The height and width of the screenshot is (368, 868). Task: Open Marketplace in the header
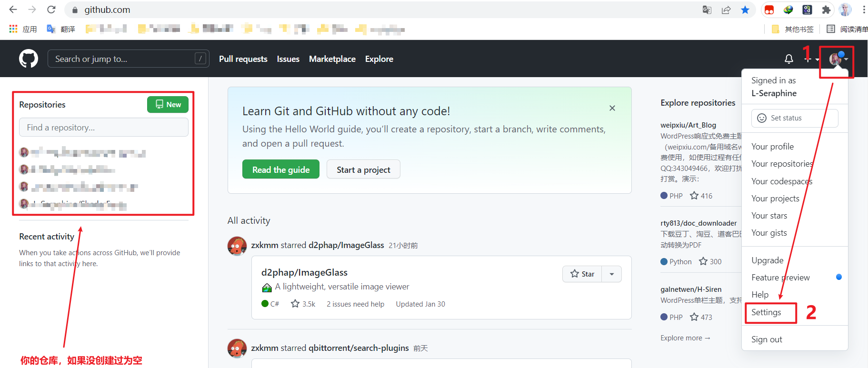pyautogui.click(x=332, y=59)
